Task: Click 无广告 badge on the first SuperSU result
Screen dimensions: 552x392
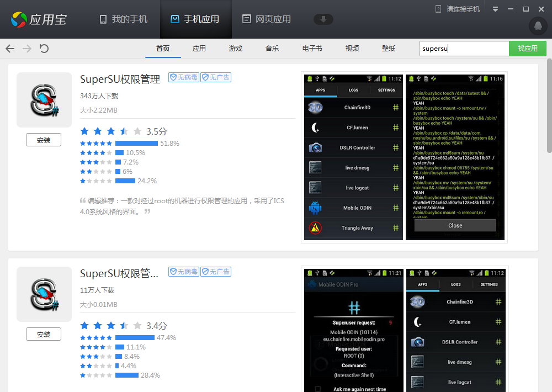Action: 216,77
